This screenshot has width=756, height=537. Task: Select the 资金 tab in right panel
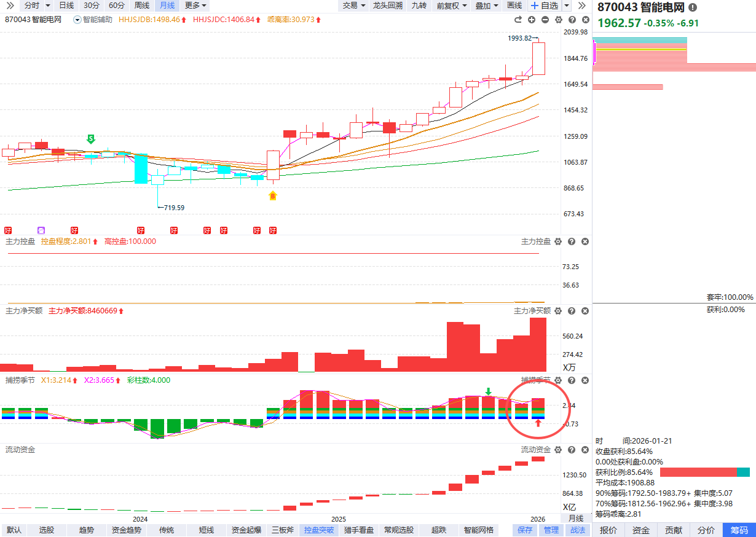pos(641,530)
